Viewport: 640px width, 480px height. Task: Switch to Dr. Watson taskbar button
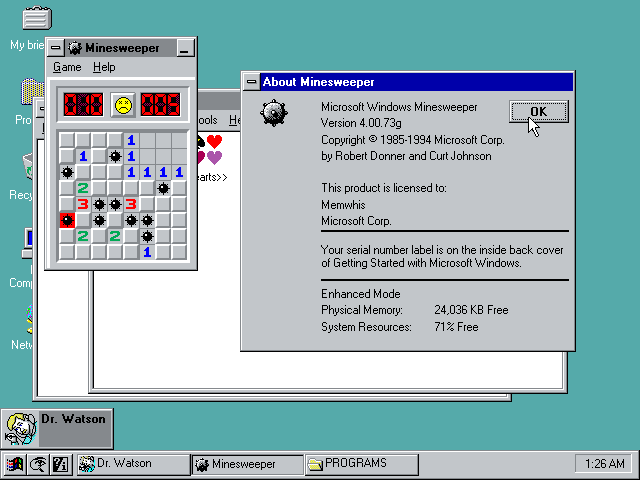tap(133, 464)
